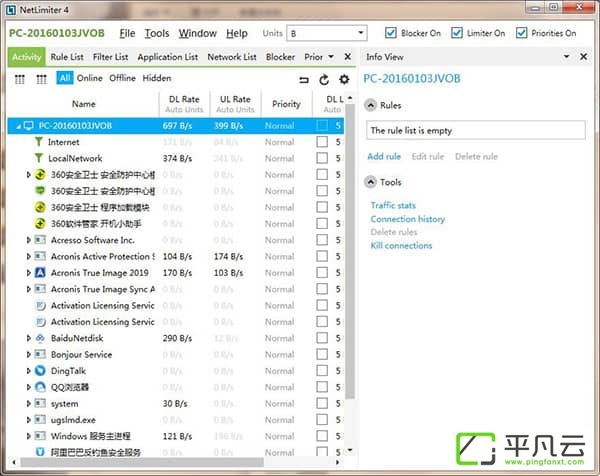The width and height of the screenshot is (600, 476).
Task: Click the Acresso Software Inc. icon
Action: (x=40, y=240)
